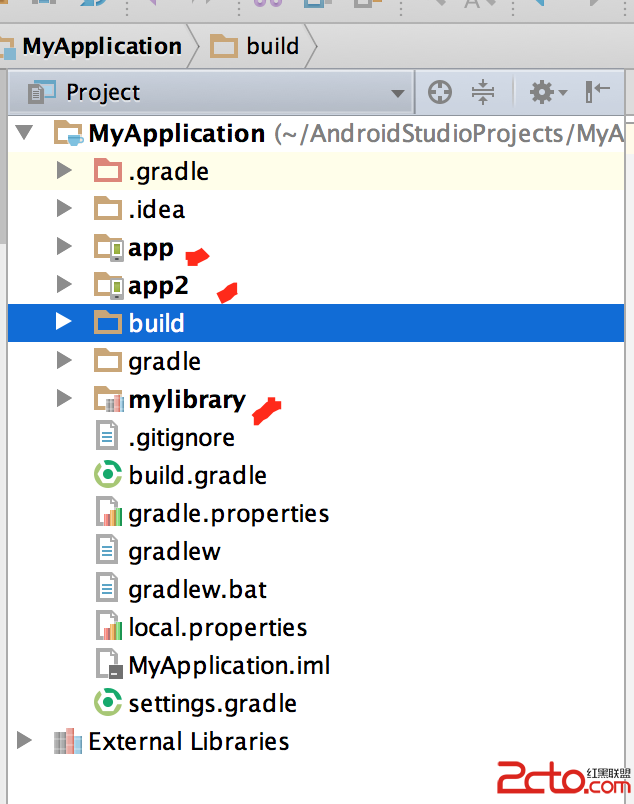Select the gradle.properties file
Image resolution: width=634 pixels, height=804 pixels.
click(228, 513)
